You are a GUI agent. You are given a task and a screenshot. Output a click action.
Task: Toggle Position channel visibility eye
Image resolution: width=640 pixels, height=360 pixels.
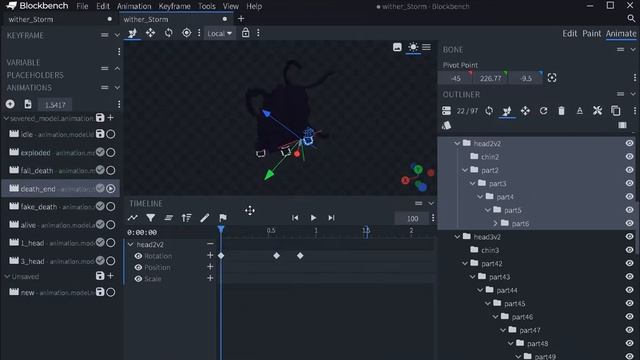click(x=138, y=267)
